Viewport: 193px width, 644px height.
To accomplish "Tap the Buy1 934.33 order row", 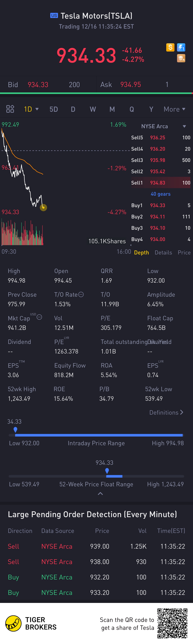I will pyautogui.click(x=161, y=205).
